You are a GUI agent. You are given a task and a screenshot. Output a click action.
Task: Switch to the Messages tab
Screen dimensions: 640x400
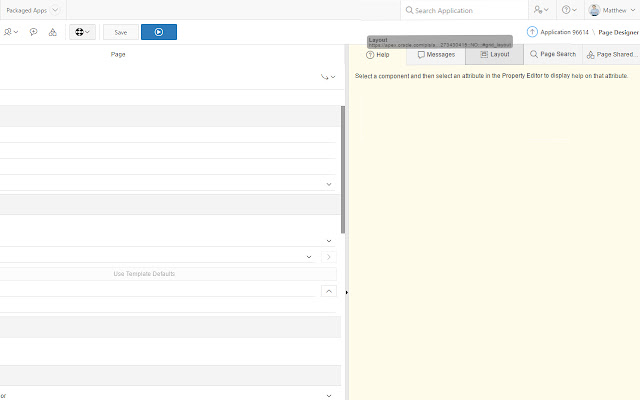tap(436, 54)
